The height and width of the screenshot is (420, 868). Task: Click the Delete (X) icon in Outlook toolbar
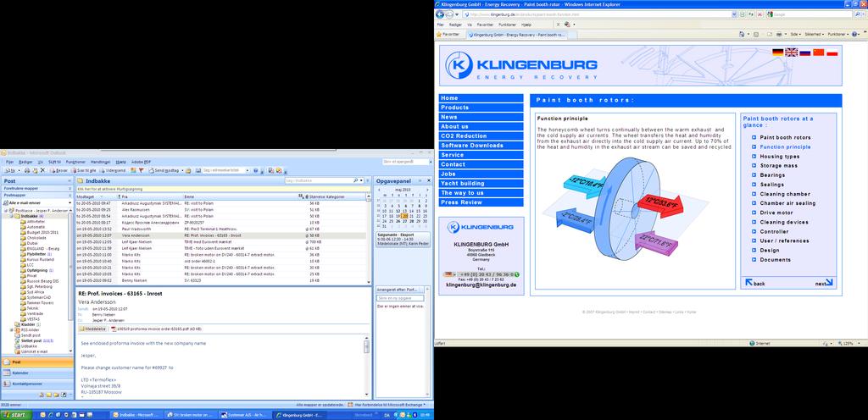42,171
